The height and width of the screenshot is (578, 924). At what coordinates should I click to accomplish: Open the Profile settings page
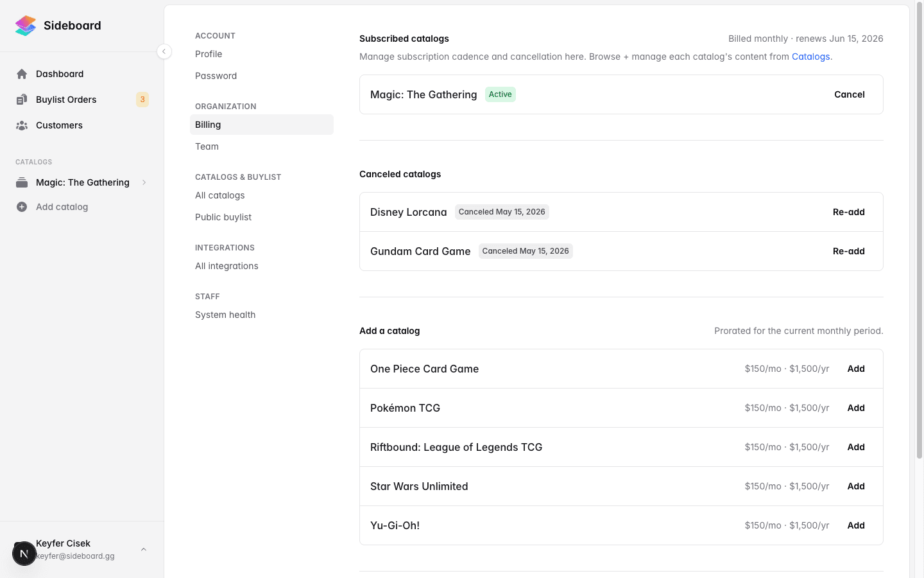pyautogui.click(x=262, y=54)
